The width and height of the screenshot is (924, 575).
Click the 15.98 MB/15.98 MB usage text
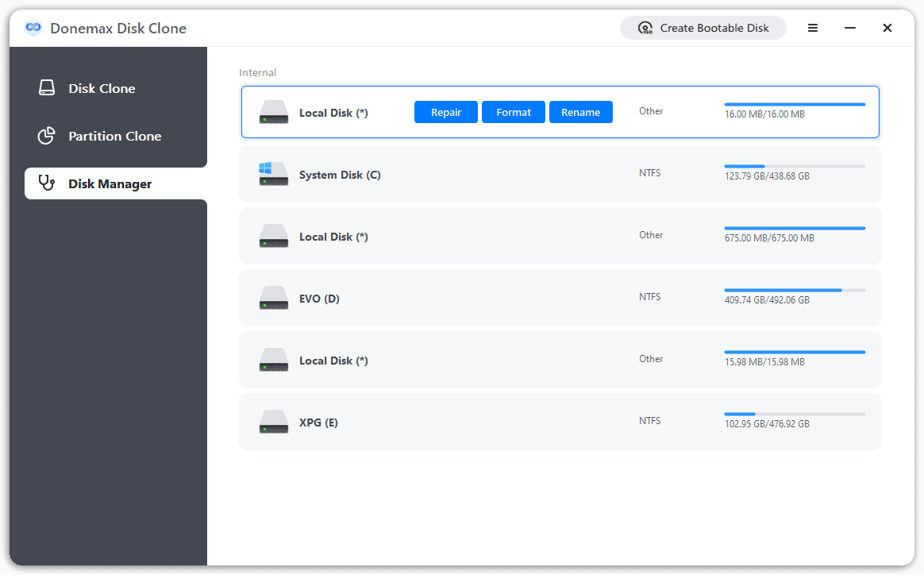pos(764,362)
